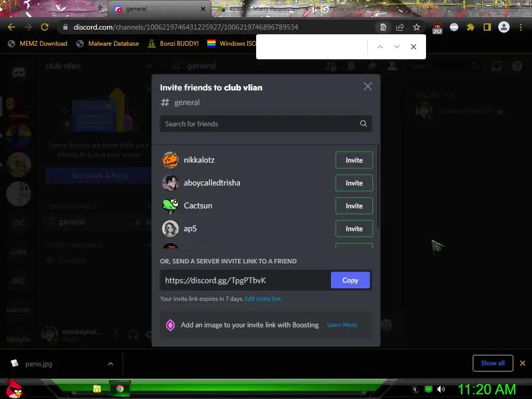The image size is (532, 399).
Task: Open Discord home icon in sidebar
Action: pos(19,72)
